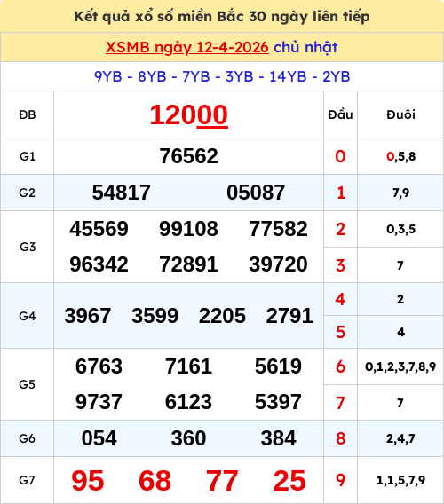
Task: Select the G1 number 76562
Action: 189,156
